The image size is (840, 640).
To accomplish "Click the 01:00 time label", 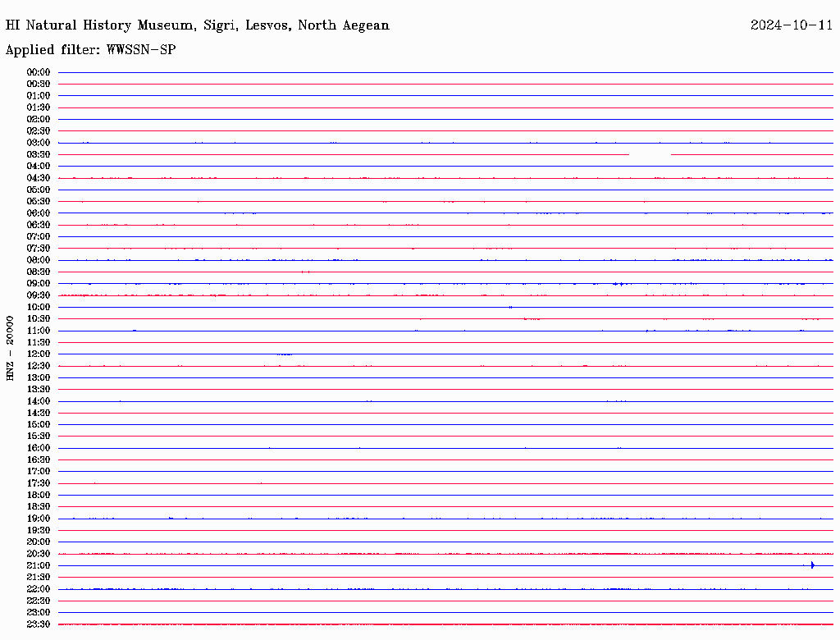I will 39,96.
